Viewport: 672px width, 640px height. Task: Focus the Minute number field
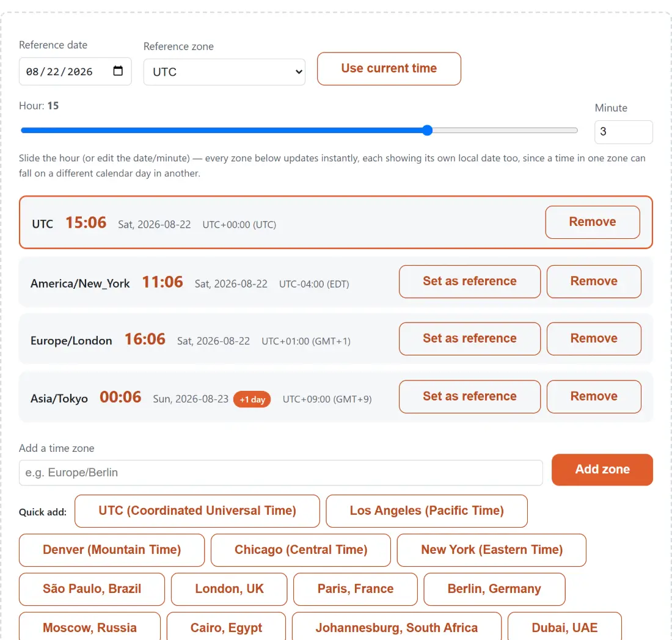coord(623,132)
